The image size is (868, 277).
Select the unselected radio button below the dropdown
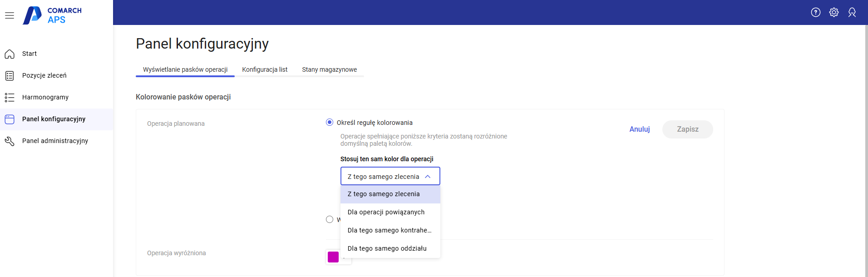point(330,219)
